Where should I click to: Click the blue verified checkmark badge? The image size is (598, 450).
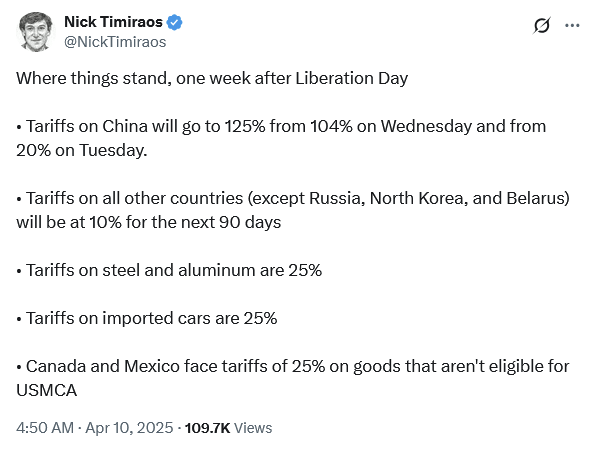pos(175,22)
